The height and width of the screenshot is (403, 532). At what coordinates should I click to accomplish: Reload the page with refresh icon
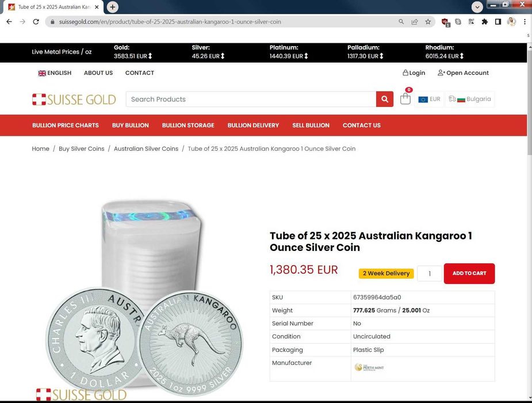pyautogui.click(x=36, y=22)
